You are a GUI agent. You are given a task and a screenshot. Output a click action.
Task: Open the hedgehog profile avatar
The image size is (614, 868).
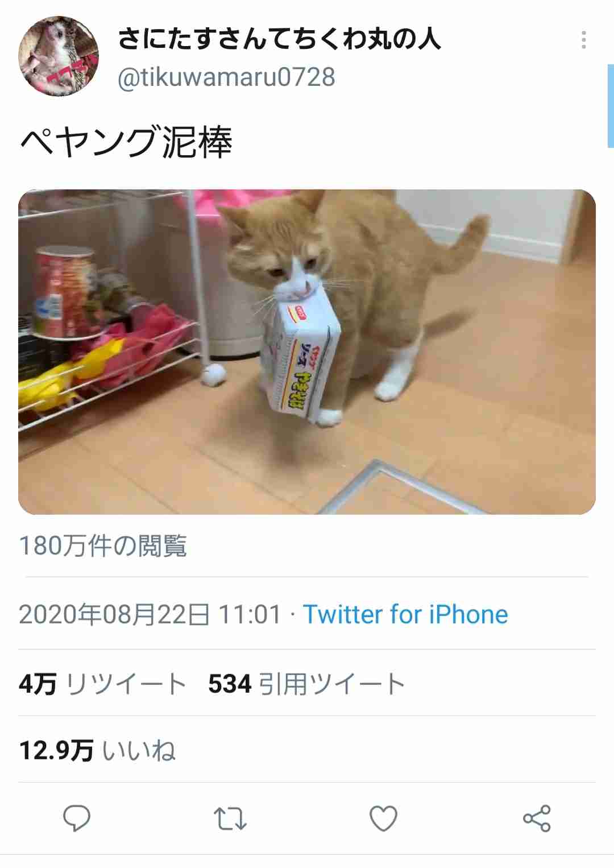(59, 56)
